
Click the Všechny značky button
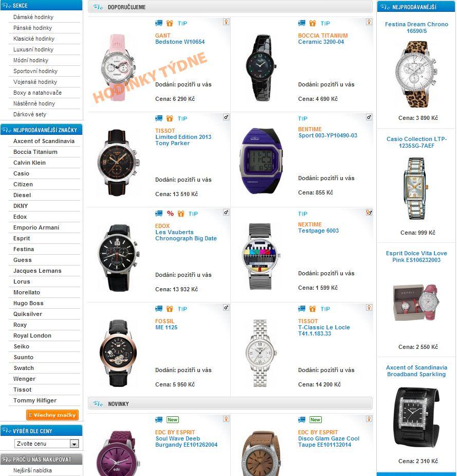[x=52, y=415]
